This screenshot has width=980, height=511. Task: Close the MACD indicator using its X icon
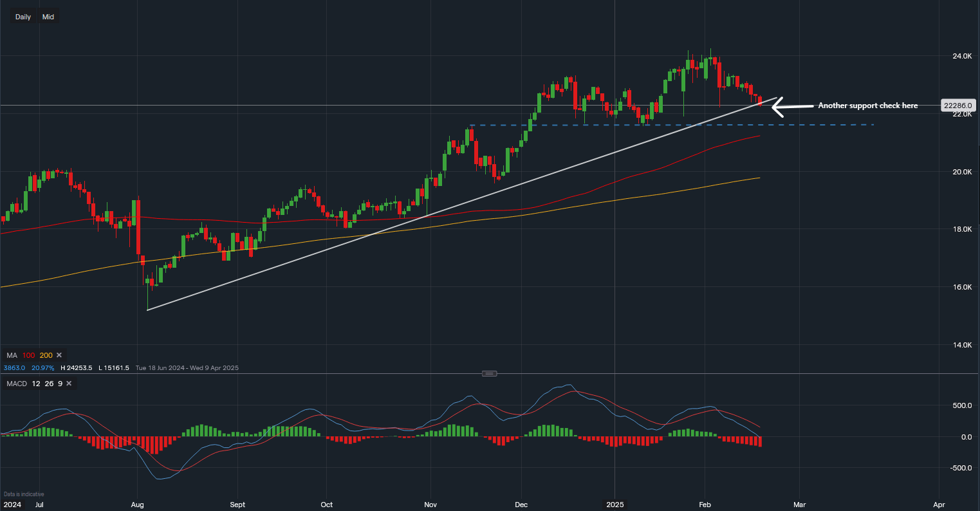click(x=69, y=384)
